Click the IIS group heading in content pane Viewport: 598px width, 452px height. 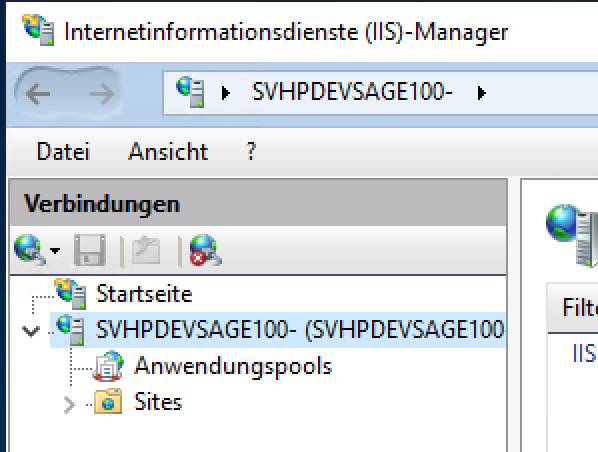584,353
